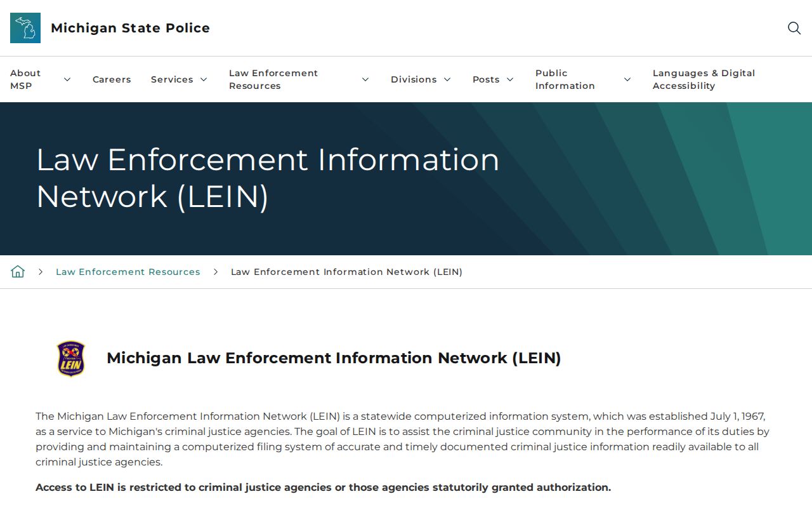Click the Posts menu label
Image resolution: width=812 pixels, height=508 pixels.
click(486, 79)
